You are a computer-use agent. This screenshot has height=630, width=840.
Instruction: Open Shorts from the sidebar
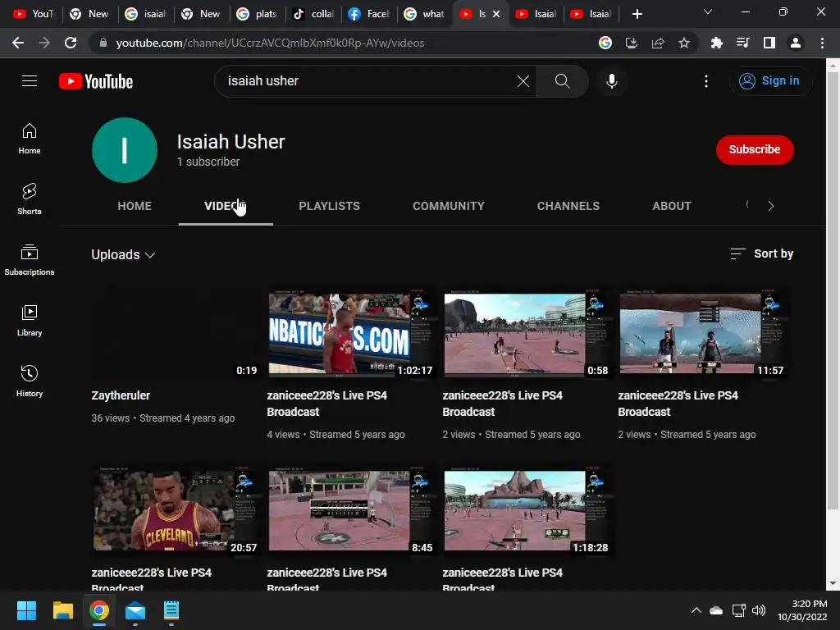point(30,199)
